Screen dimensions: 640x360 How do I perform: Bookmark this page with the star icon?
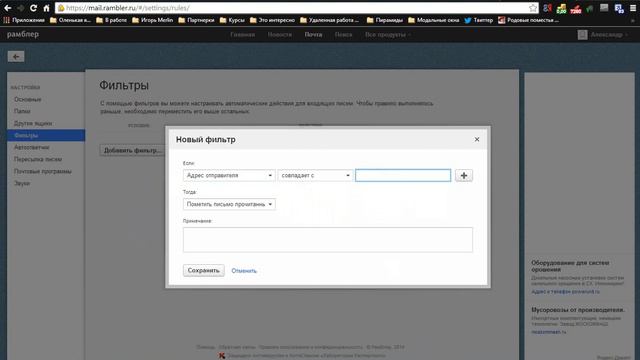click(533, 8)
